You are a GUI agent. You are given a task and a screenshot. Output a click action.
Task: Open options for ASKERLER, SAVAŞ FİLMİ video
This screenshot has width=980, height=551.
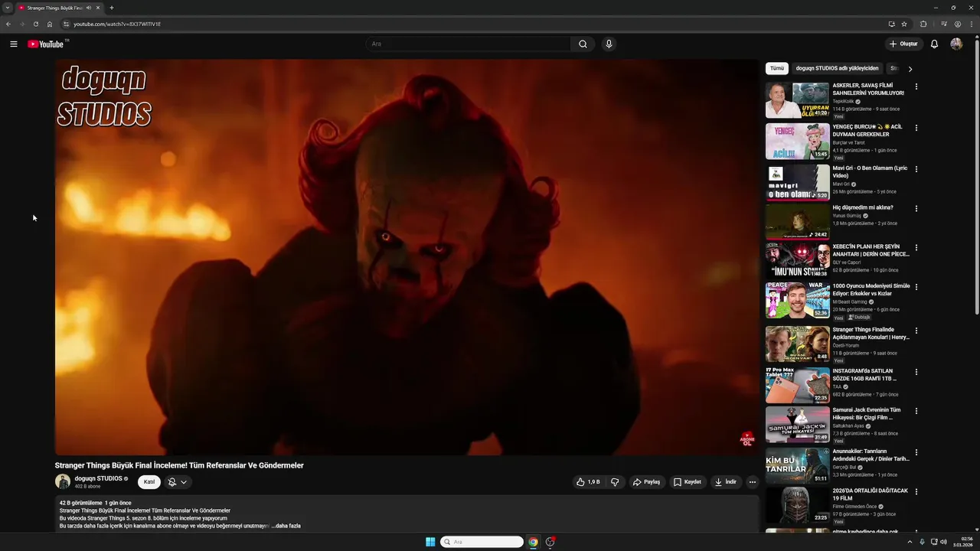click(916, 86)
